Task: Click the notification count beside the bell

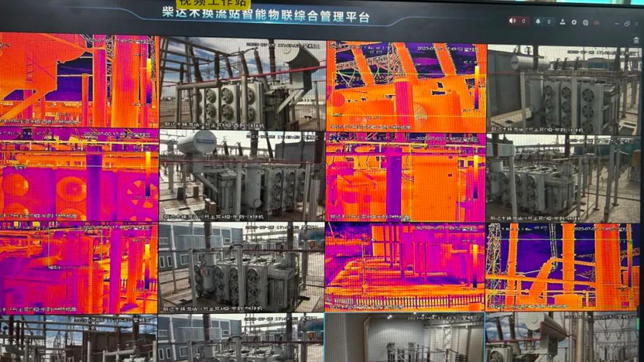Action: tap(548, 21)
